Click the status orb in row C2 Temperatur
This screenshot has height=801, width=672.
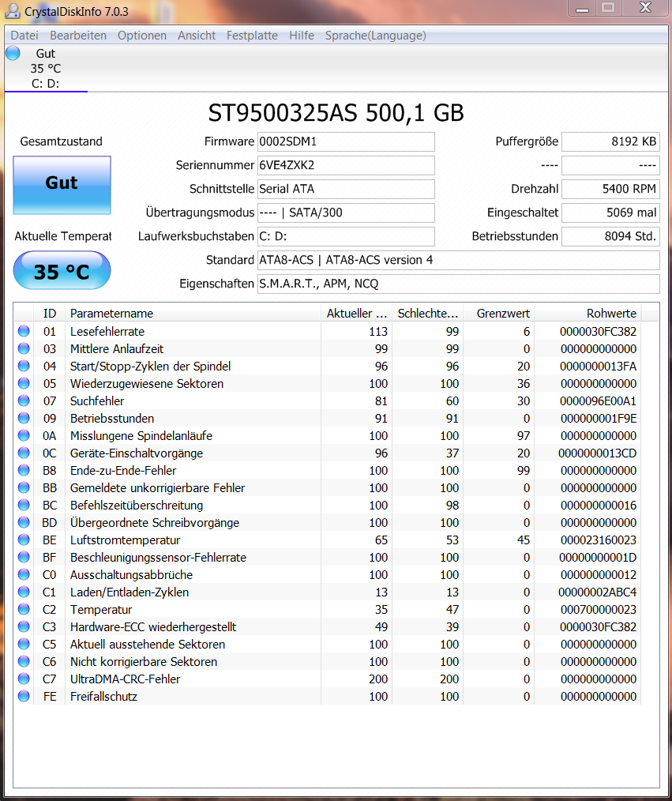[x=24, y=609]
